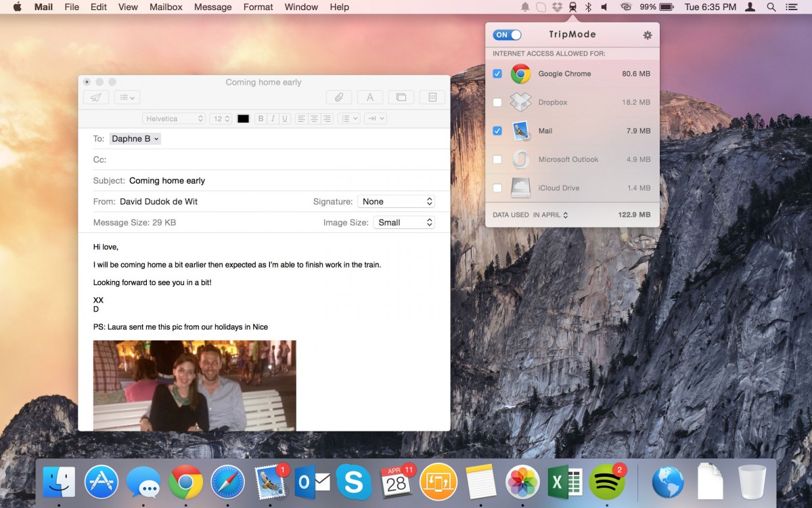
Task: Enable internet access for Dropbox
Action: tap(497, 102)
